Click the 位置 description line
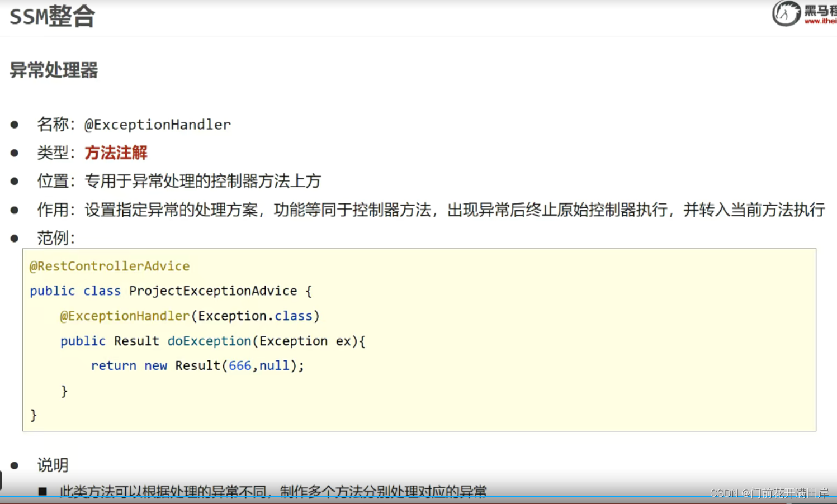This screenshot has height=504, width=837. coord(179,181)
